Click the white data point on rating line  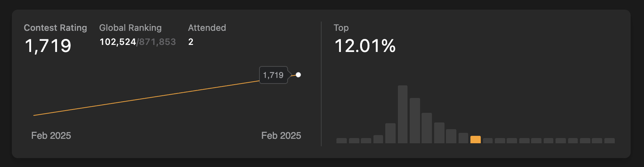[298, 75]
